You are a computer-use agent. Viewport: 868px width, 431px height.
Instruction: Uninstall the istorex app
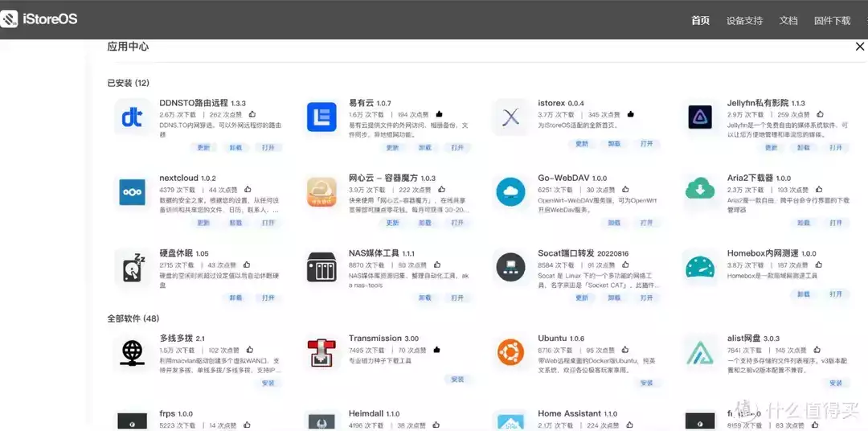click(614, 143)
